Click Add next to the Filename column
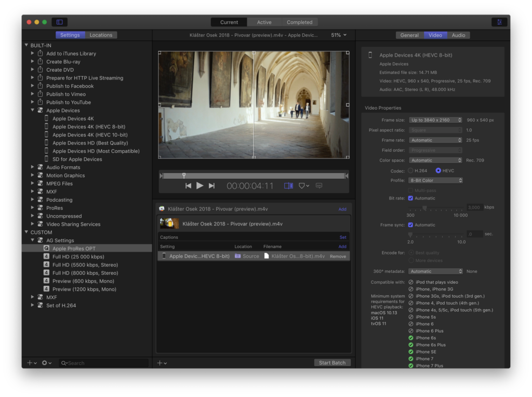This screenshot has height=397, width=532. tap(342, 246)
